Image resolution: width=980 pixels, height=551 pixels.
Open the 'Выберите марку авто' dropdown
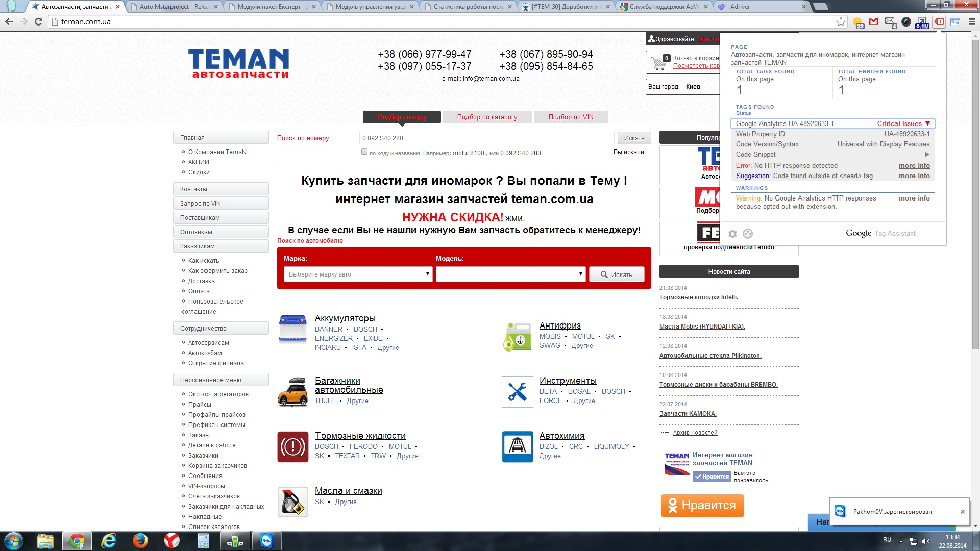pos(358,274)
